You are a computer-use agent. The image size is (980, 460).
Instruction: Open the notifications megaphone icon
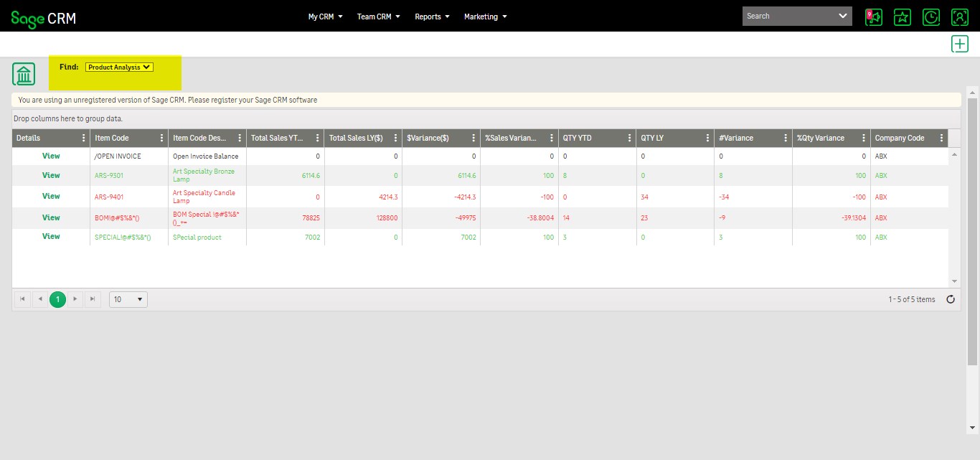pyautogui.click(x=873, y=17)
